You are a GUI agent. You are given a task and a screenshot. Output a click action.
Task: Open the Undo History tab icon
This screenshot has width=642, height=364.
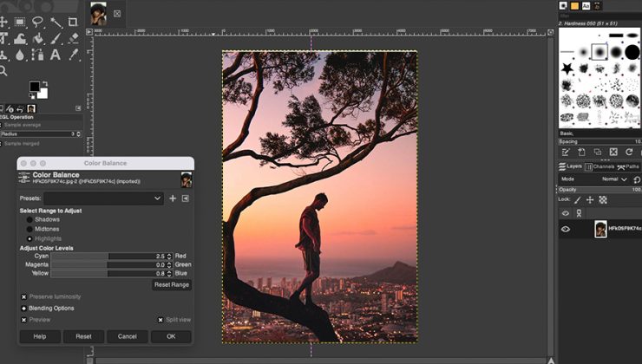tap(20, 109)
